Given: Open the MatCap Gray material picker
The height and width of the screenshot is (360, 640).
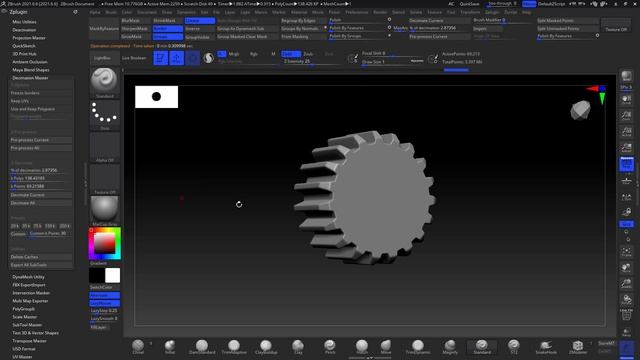Looking at the screenshot, I should (x=104, y=211).
